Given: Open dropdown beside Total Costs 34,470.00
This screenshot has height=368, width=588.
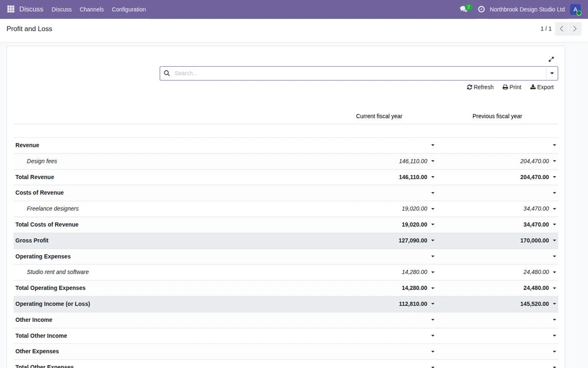Looking at the screenshot, I should point(555,225).
